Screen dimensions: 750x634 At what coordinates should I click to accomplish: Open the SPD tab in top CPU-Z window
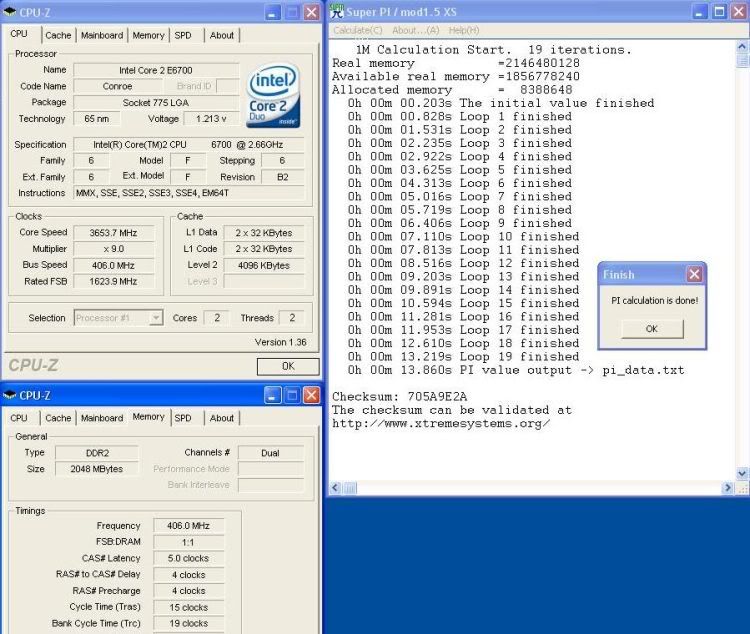click(183, 35)
